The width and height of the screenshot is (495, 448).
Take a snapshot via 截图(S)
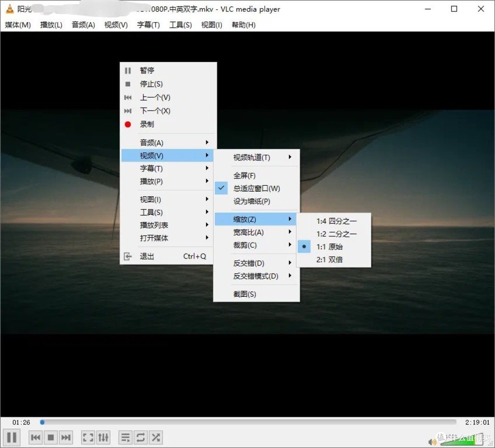(x=245, y=293)
